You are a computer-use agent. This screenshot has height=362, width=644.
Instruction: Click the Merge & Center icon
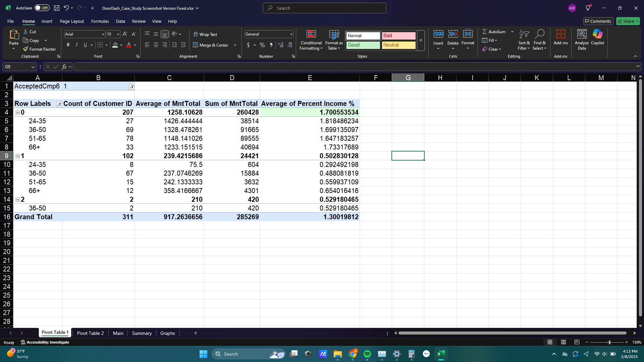tap(195, 45)
